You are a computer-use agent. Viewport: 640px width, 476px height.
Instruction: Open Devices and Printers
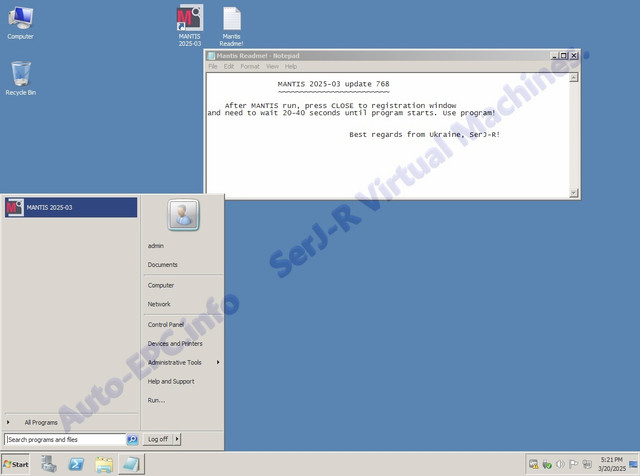point(175,343)
